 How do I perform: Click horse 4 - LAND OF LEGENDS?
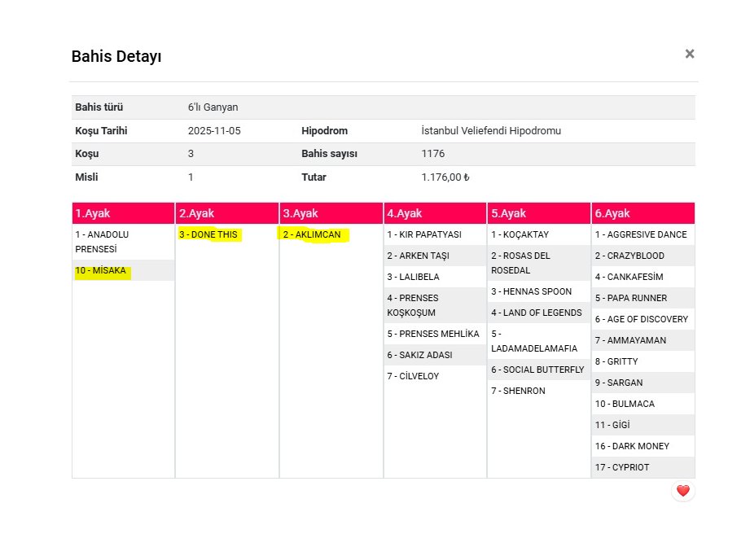tap(539, 313)
